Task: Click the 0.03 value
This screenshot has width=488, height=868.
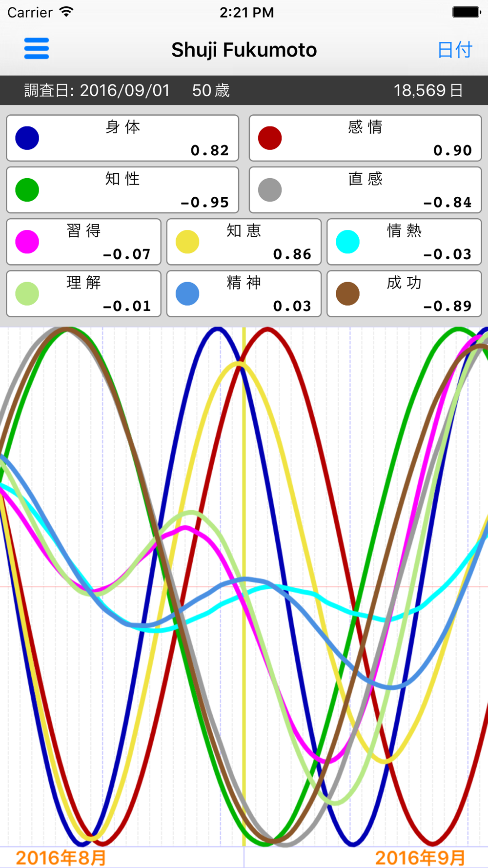Action: point(292,306)
